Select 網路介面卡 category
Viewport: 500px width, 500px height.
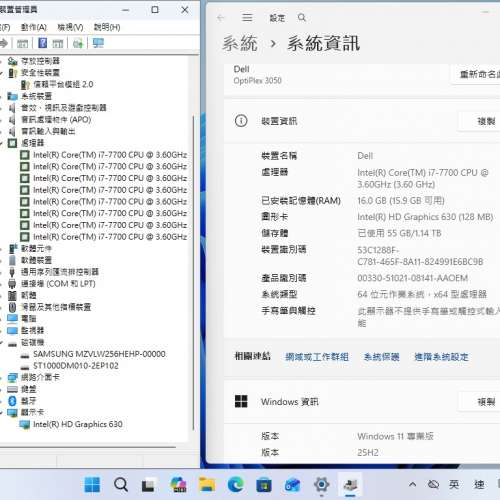(40, 377)
